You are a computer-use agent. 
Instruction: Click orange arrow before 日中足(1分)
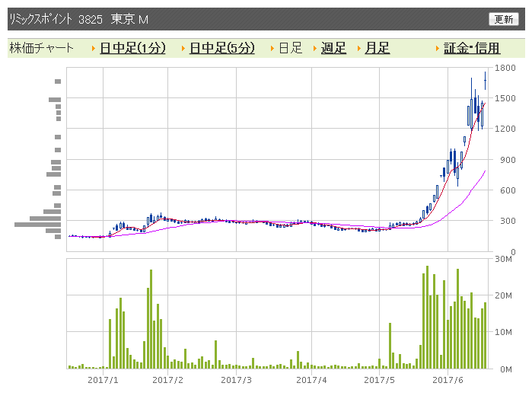click(94, 48)
